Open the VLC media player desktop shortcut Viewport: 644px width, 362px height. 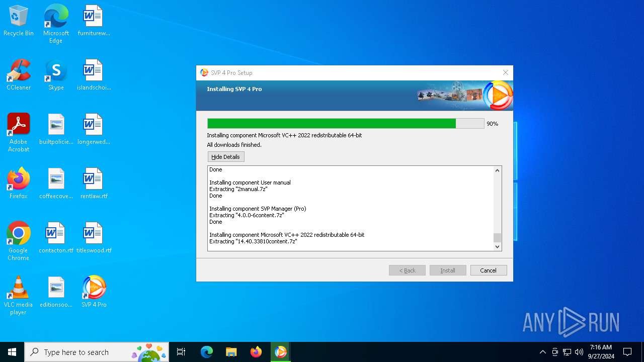[x=19, y=296]
